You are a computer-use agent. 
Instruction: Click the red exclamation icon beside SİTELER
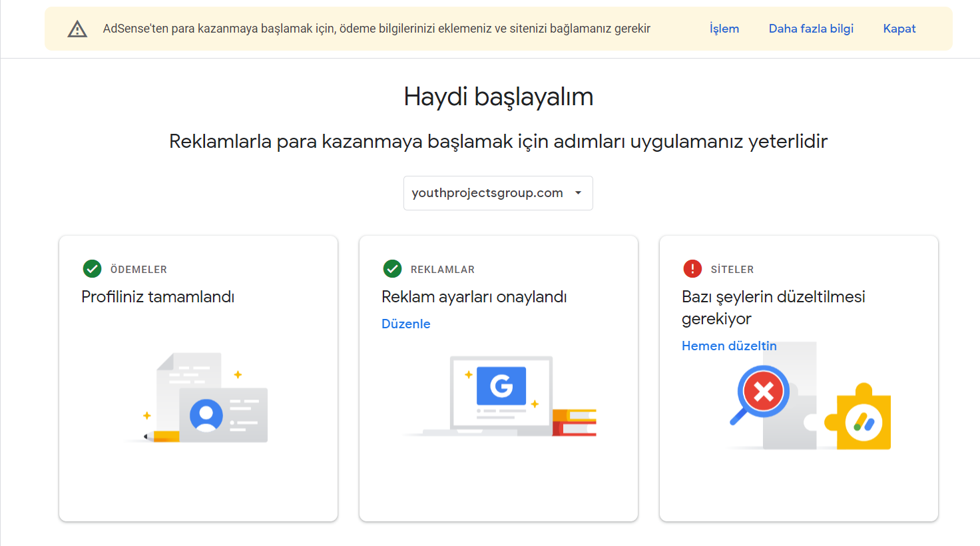pyautogui.click(x=692, y=269)
